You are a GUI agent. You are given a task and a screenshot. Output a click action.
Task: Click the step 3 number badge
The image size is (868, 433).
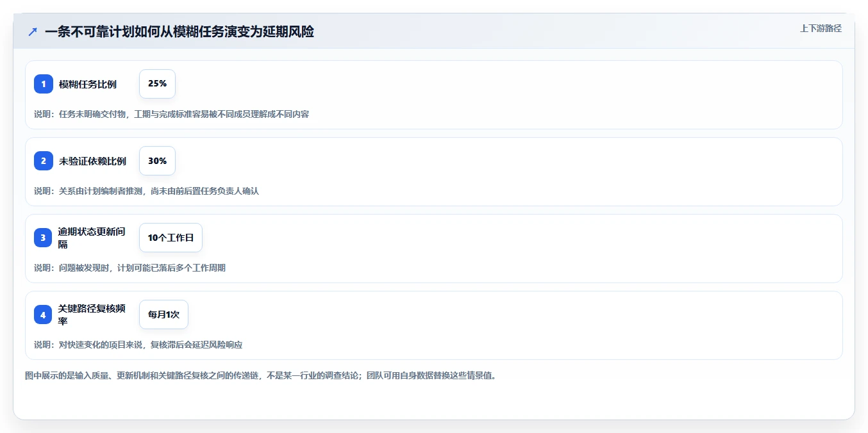[44, 238]
